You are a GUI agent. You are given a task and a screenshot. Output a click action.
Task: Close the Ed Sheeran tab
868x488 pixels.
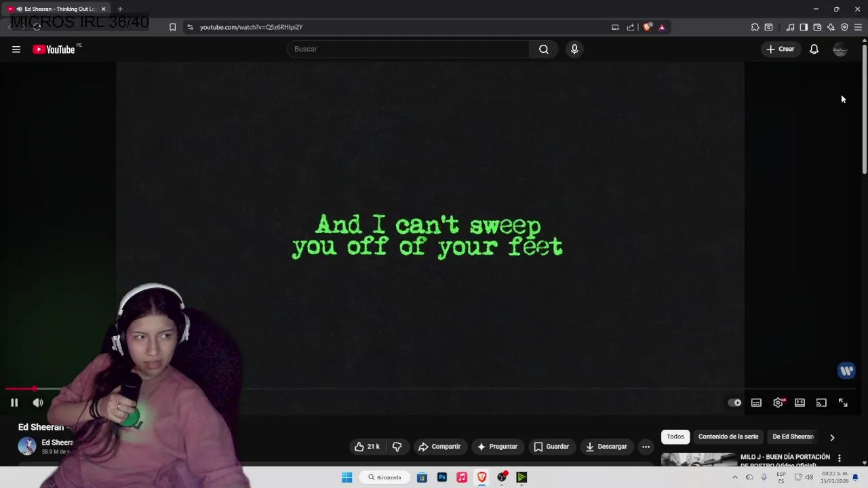point(103,9)
